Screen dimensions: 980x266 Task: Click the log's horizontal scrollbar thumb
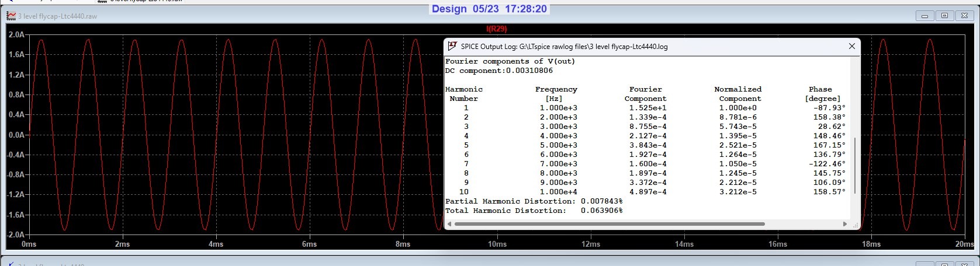pos(610,224)
